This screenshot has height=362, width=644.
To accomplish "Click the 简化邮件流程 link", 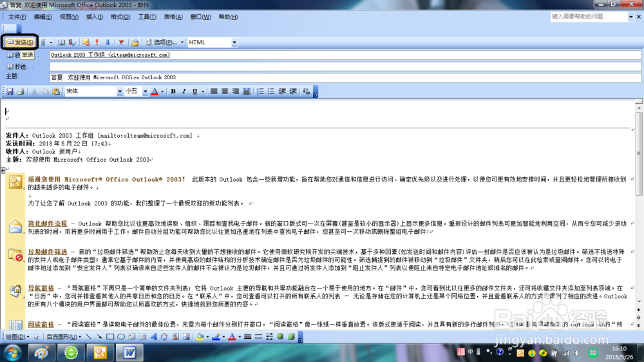I will 47,224.
